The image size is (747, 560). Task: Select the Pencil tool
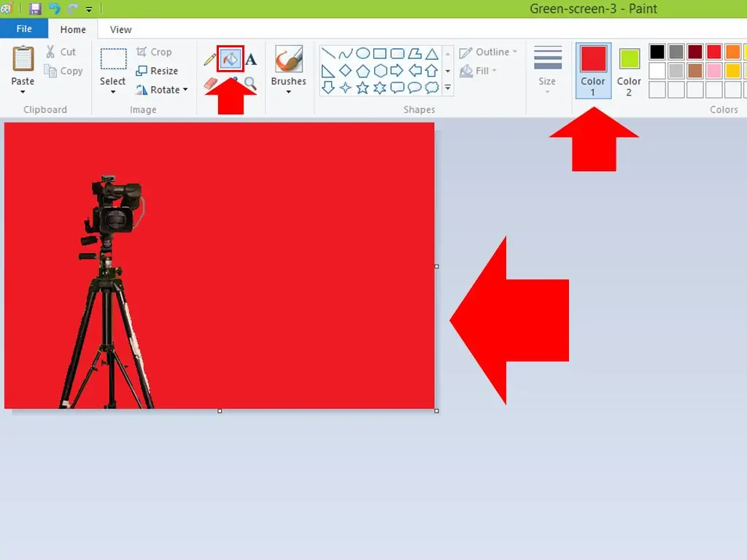209,60
